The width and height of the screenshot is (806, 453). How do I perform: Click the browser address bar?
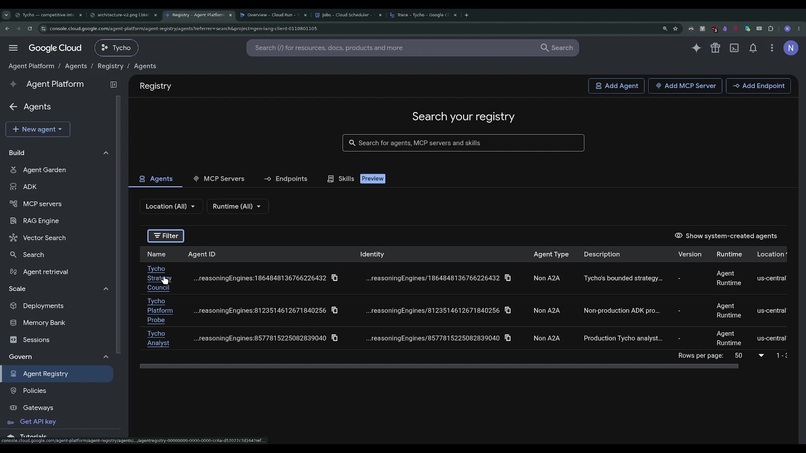(x=350, y=29)
